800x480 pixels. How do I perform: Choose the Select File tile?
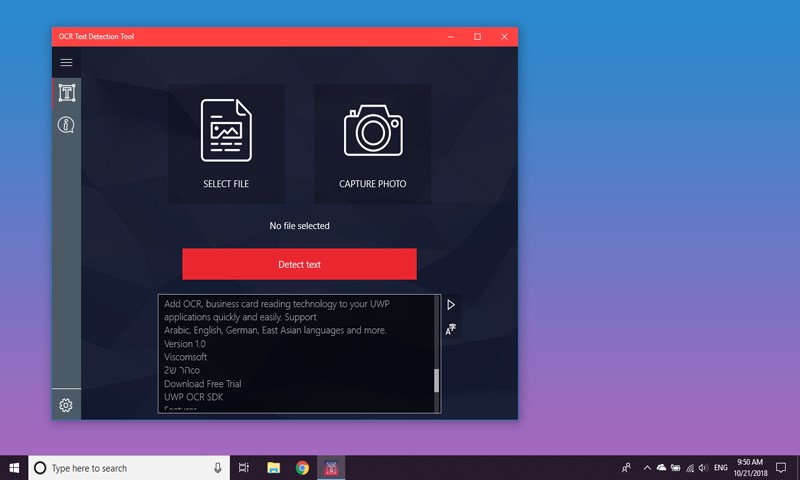[x=227, y=144]
